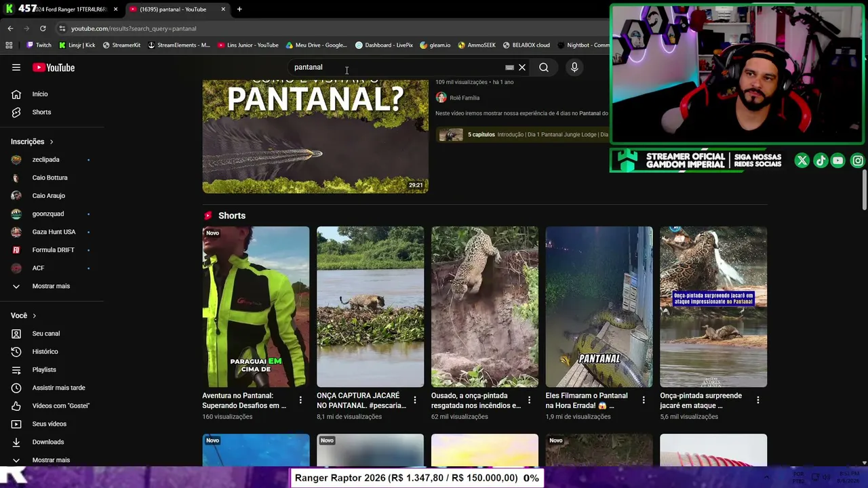
Task: Open the YouTube guide hamburger menu
Action: click(x=16, y=67)
